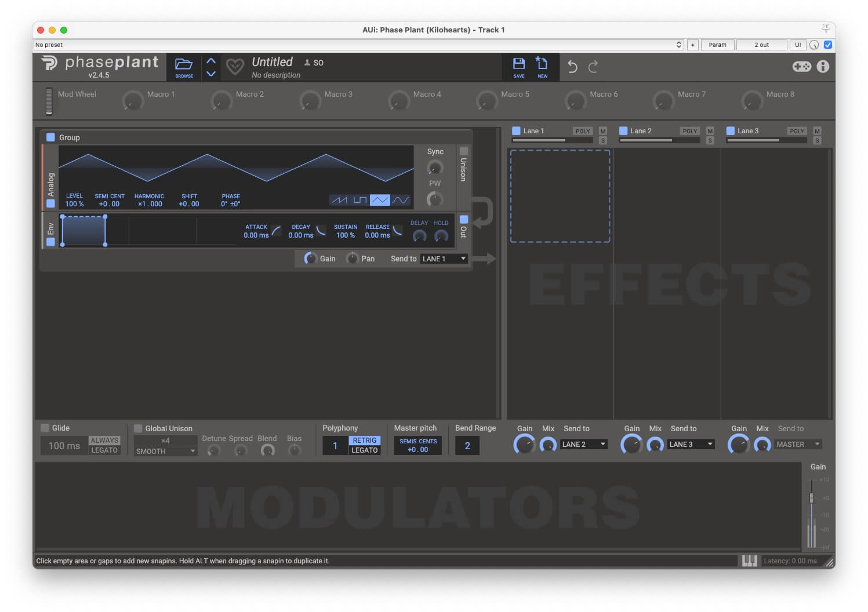Expand the Lane 3 Send to MASTER dropdown

click(798, 445)
